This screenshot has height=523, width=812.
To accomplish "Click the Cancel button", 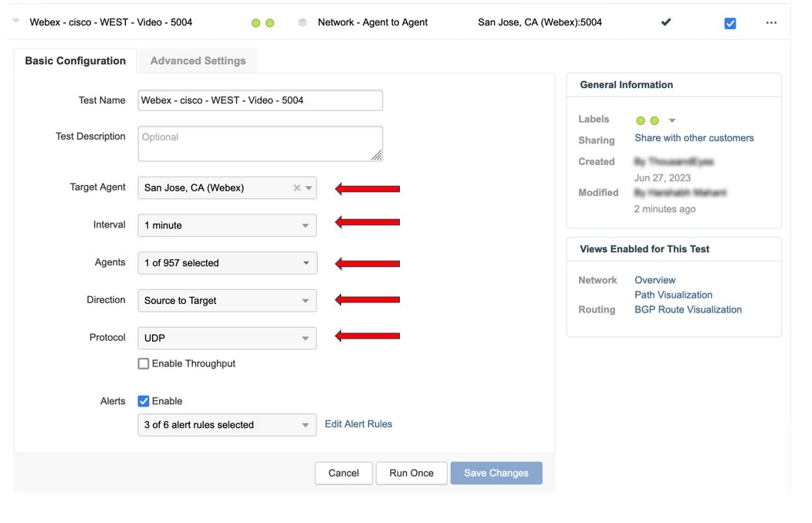I will [x=343, y=473].
